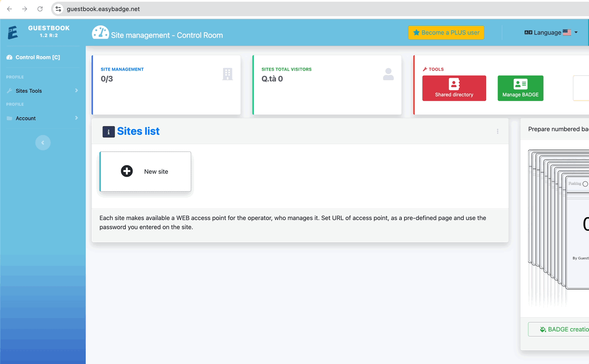Click the building icon in Site Management card

228,74
